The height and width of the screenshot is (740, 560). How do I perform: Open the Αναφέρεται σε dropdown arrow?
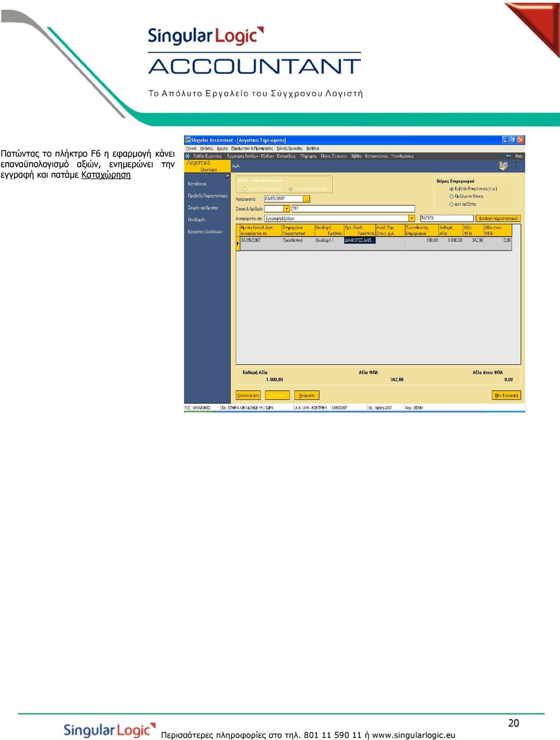coord(412,218)
